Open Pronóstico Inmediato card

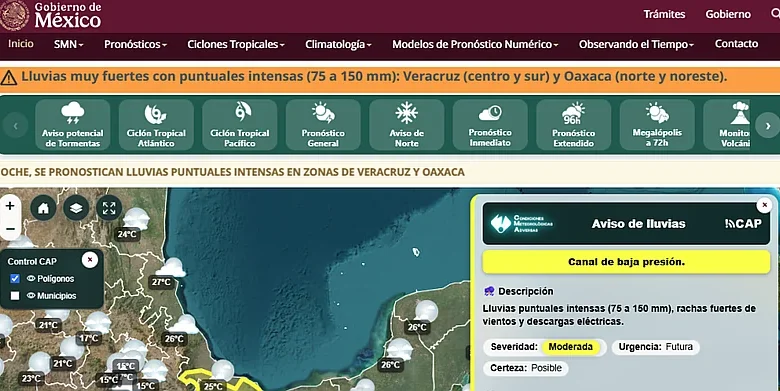pos(490,125)
